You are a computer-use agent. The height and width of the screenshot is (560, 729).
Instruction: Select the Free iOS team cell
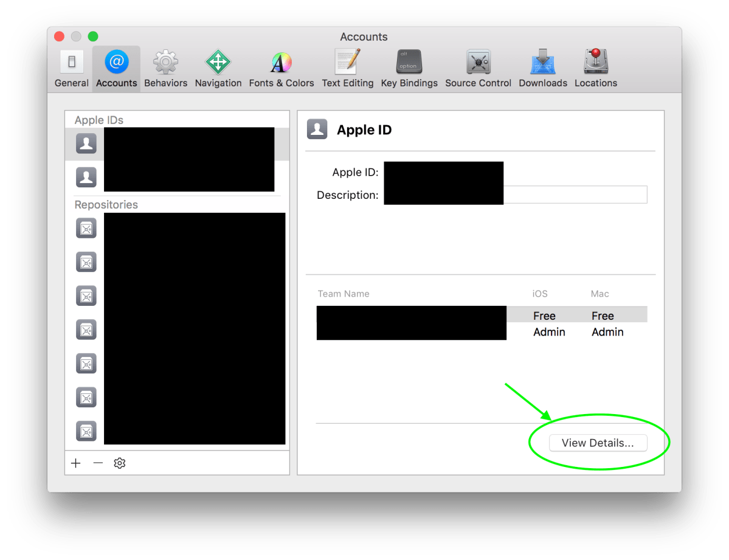pos(544,316)
